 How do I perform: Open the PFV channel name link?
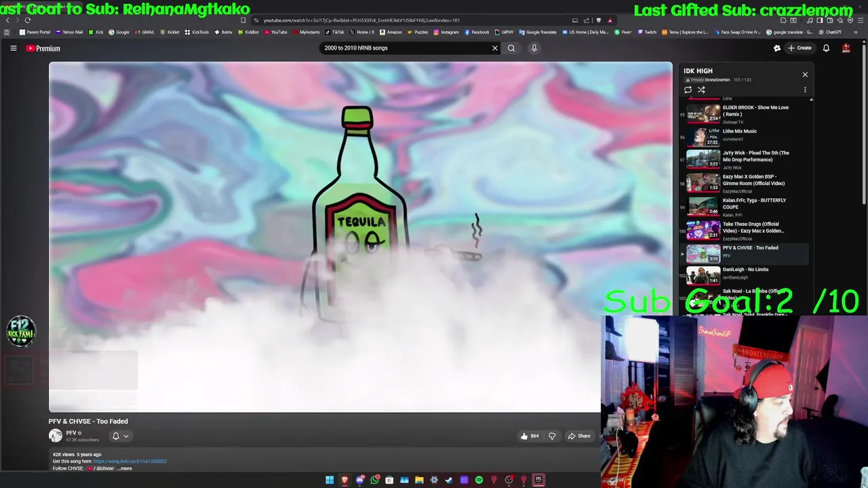coord(71,432)
